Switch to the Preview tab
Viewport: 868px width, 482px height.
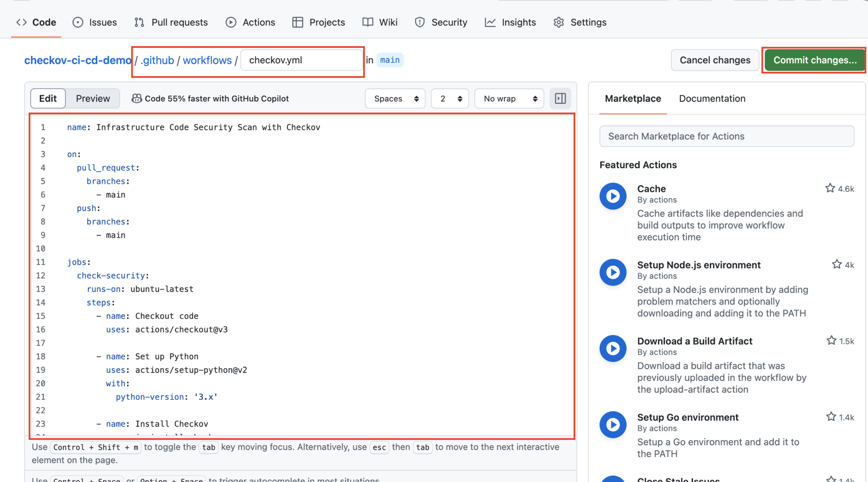pyautogui.click(x=92, y=98)
